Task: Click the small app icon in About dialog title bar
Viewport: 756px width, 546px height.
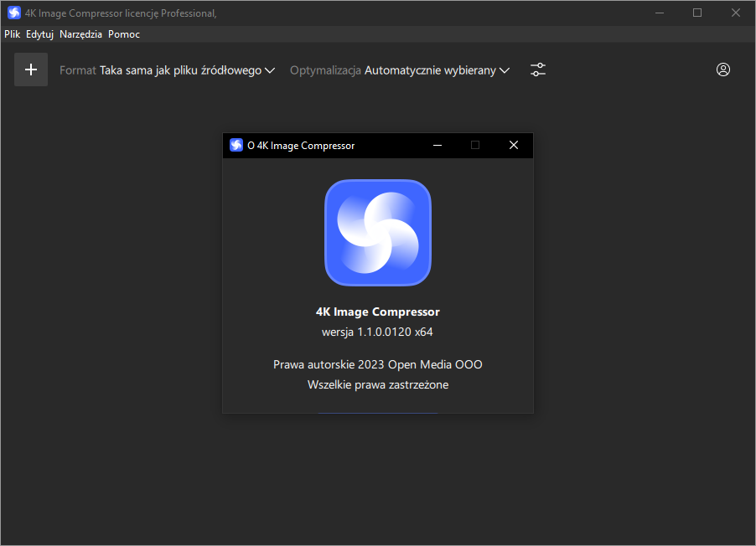Action: [236, 145]
